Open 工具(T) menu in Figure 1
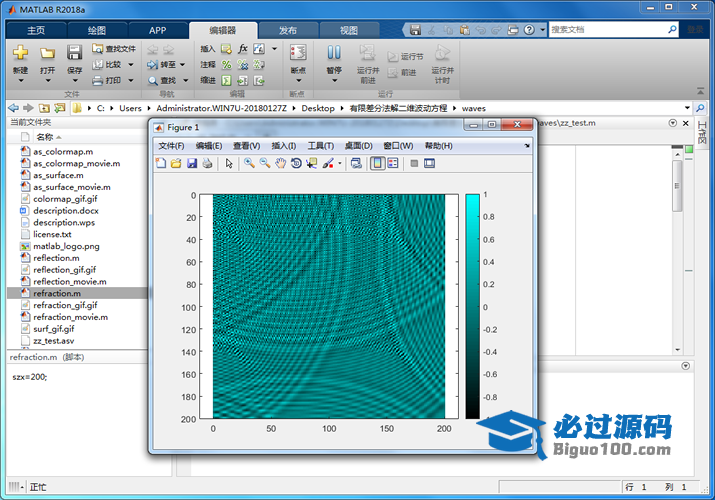 coord(321,146)
